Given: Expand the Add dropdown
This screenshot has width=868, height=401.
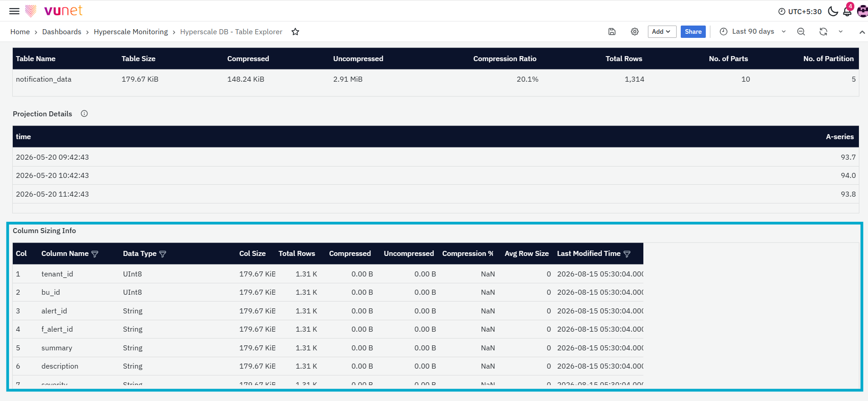Looking at the screenshot, I should click(662, 31).
